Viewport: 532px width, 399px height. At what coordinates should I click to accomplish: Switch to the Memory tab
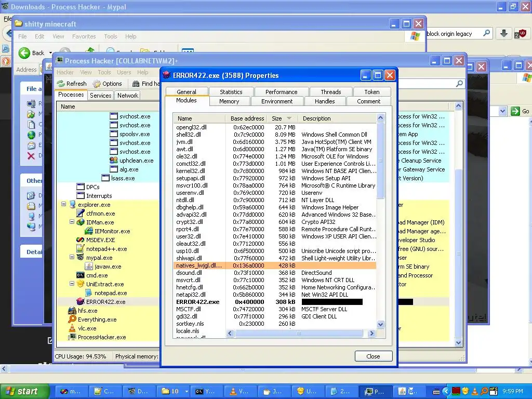pos(229,101)
